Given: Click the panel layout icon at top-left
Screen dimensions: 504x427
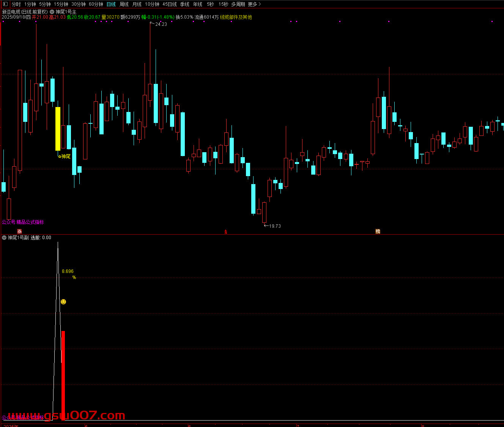Looking at the screenshot, I should point(5,4).
